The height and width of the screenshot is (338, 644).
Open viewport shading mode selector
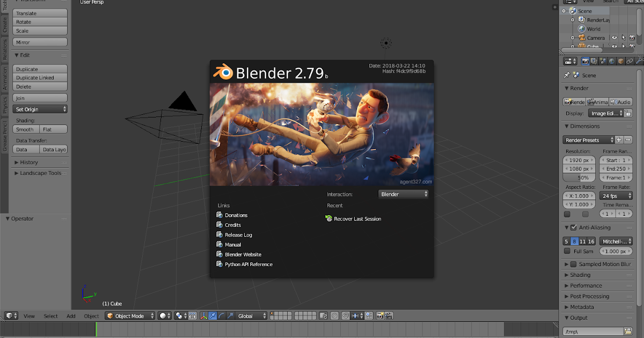point(164,316)
